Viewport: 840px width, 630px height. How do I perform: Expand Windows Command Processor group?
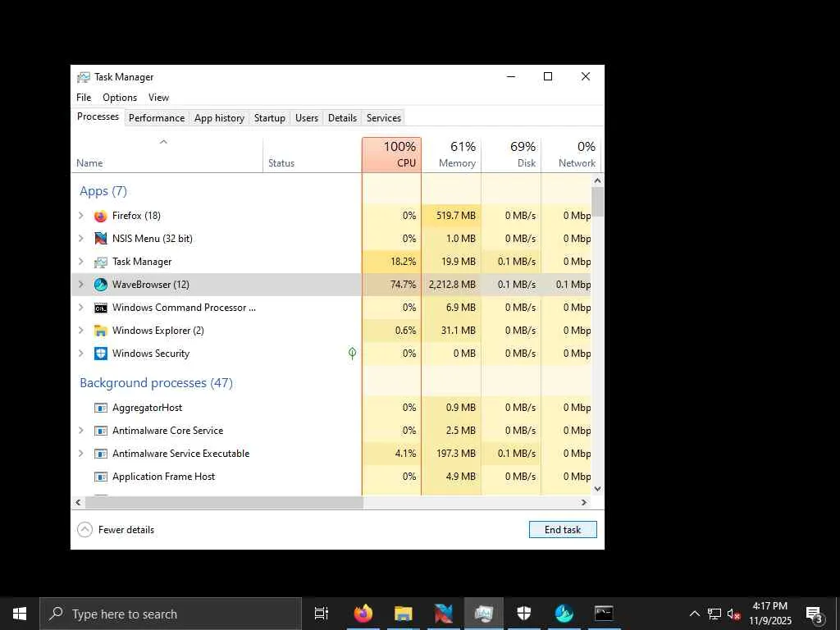[x=81, y=308]
